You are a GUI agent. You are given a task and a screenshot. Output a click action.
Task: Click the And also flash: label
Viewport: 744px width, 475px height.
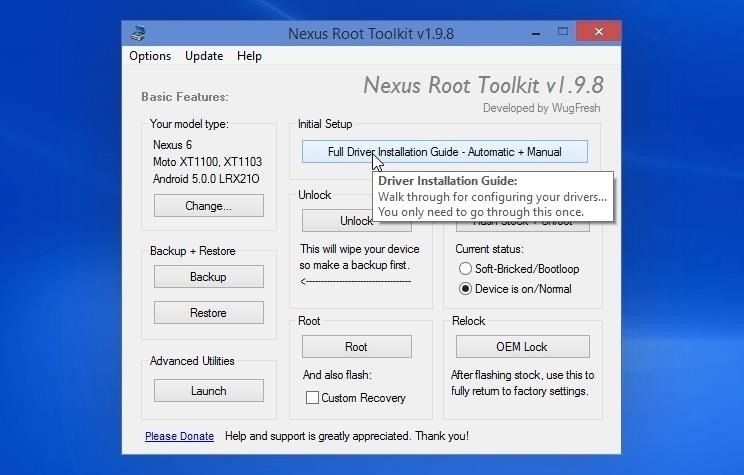pos(337,375)
